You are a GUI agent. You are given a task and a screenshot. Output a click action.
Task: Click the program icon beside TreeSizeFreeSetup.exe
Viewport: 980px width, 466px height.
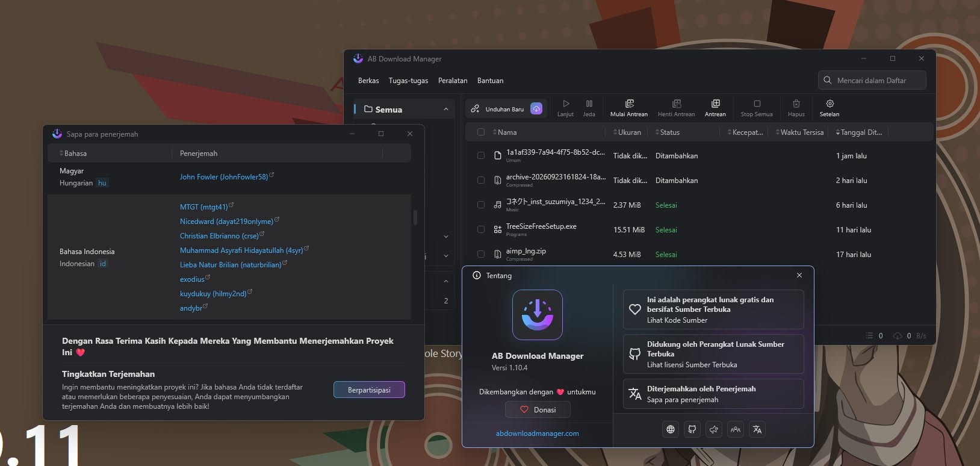(x=497, y=229)
